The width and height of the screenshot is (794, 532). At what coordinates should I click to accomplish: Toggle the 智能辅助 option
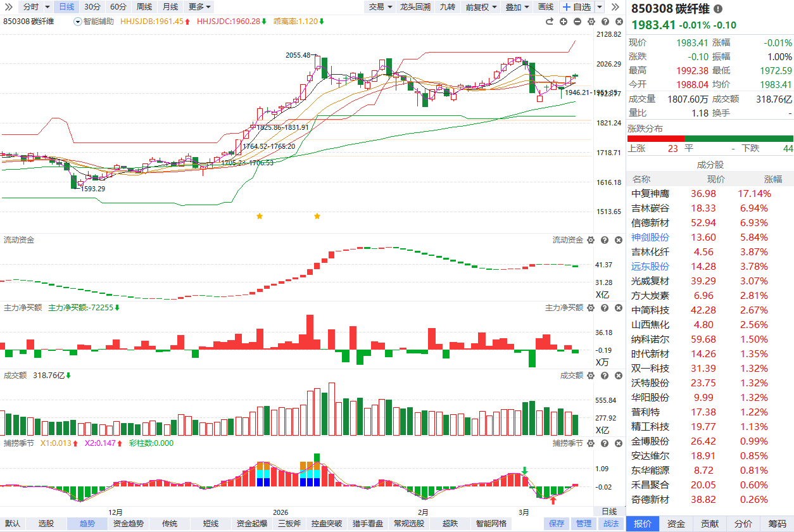pyautogui.click(x=94, y=22)
